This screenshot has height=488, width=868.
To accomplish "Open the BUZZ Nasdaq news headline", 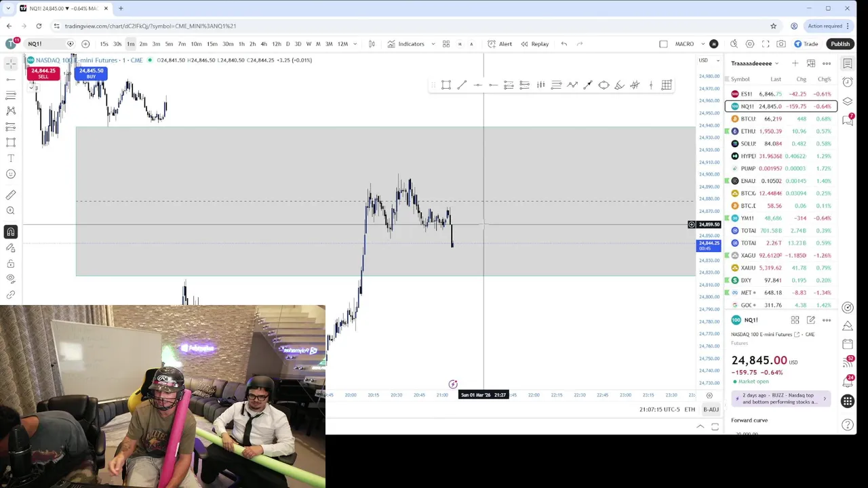I will pyautogui.click(x=781, y=399).
